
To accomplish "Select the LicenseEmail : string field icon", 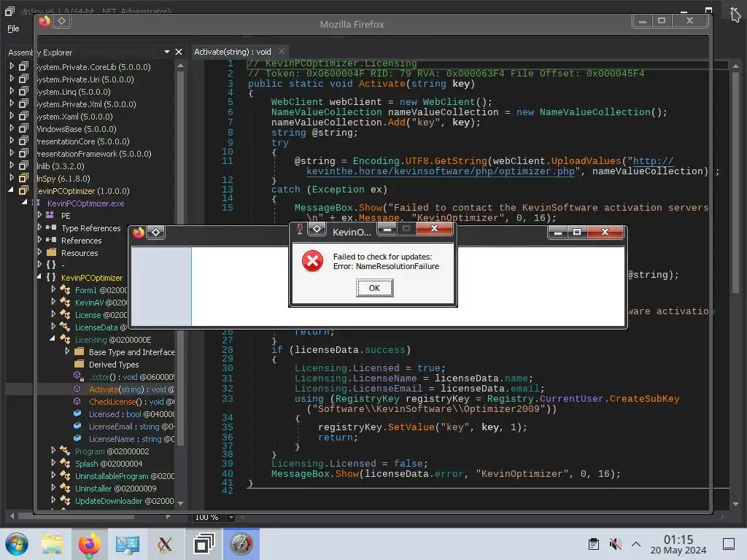I will 77,426.
